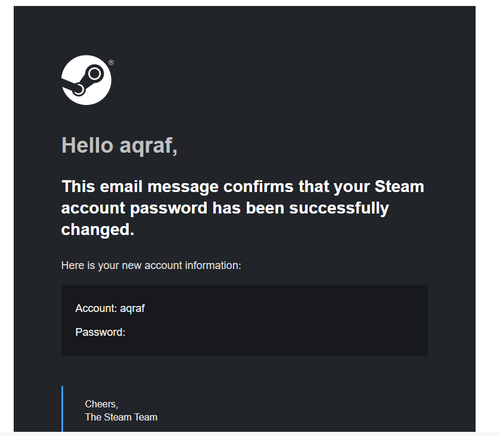Click the word "Steam" in the headline
This screenshot has width=500, height=436.
coord(399,186)
